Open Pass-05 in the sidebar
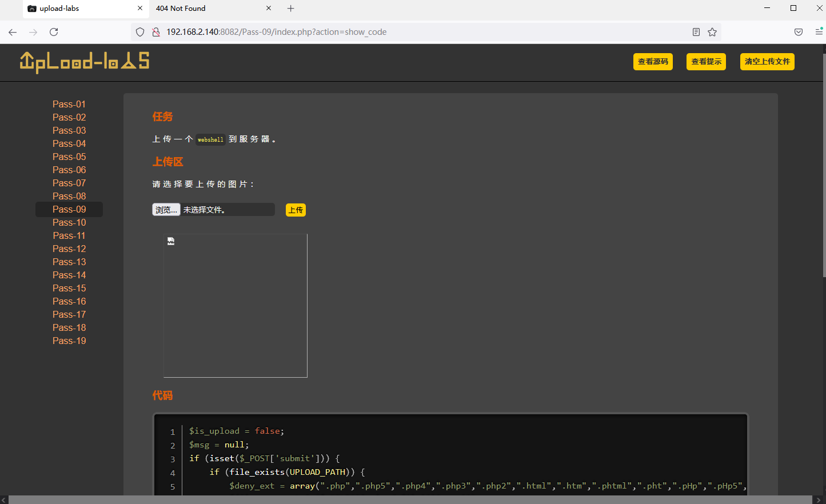The height and width of the screenshot is (504, 826). 69,157
